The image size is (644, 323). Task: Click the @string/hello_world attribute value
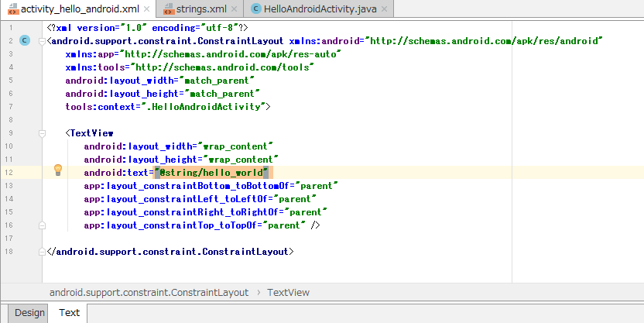(211, 173)
